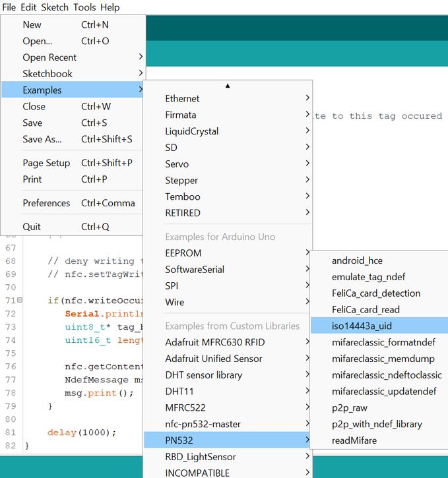Choose Close in the File menu
Viewport: 448px width, 478px height.
pyautogui.click(x=73, y=106)
